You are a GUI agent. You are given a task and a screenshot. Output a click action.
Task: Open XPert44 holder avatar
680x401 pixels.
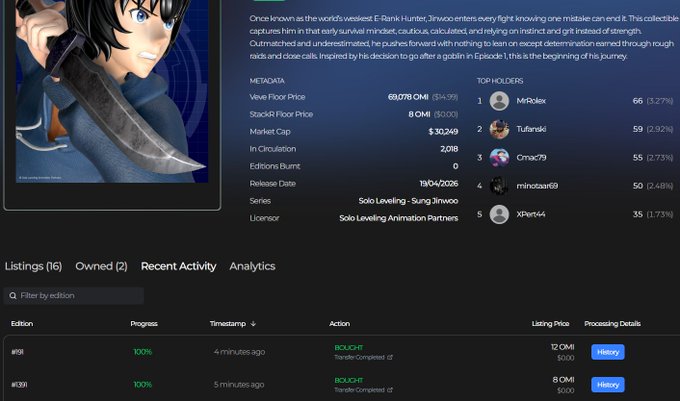click(499, 214)
